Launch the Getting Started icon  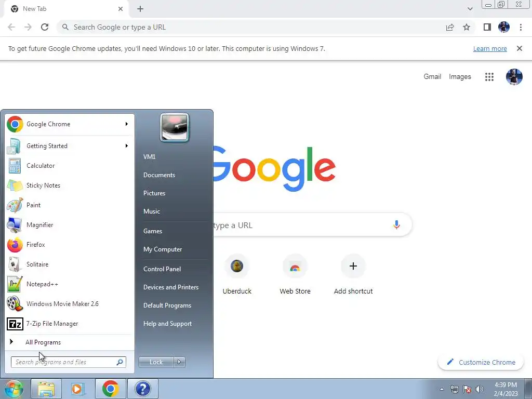(x=14, y=146)
